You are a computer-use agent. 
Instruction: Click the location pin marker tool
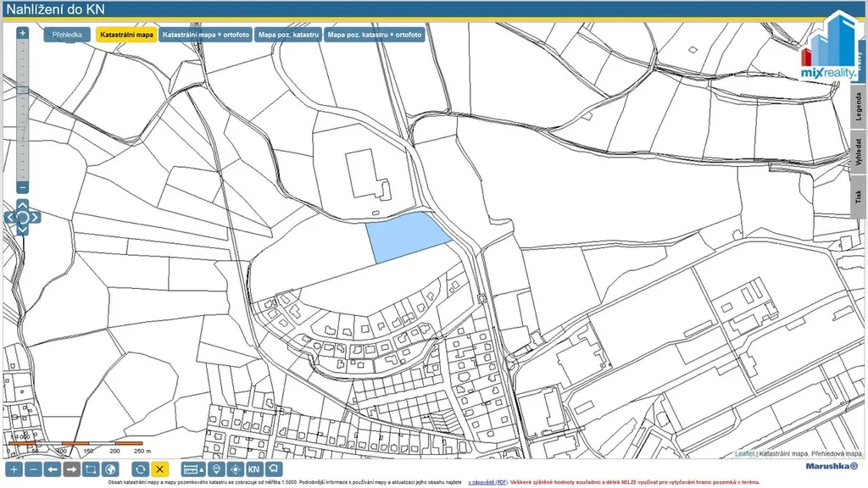217,469
